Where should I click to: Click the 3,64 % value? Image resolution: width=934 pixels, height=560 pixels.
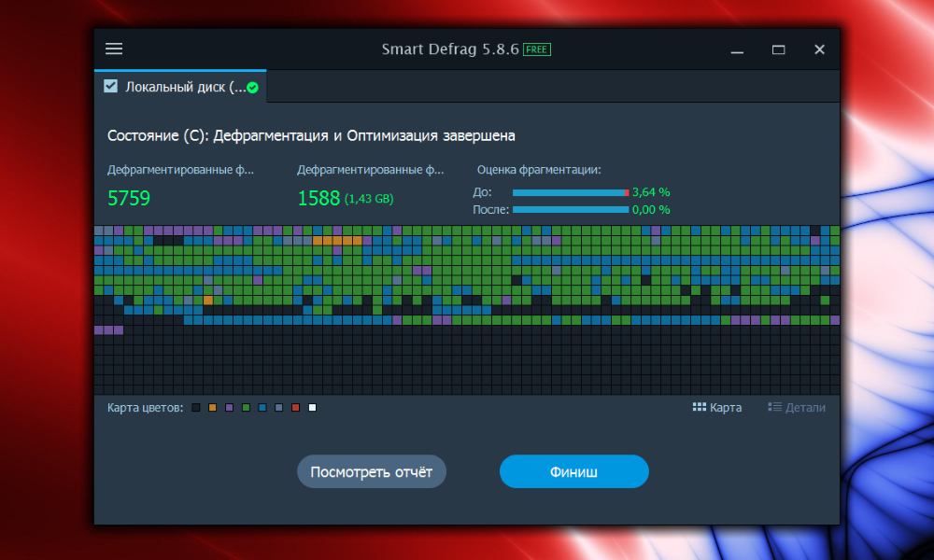(x=651, y=192)
